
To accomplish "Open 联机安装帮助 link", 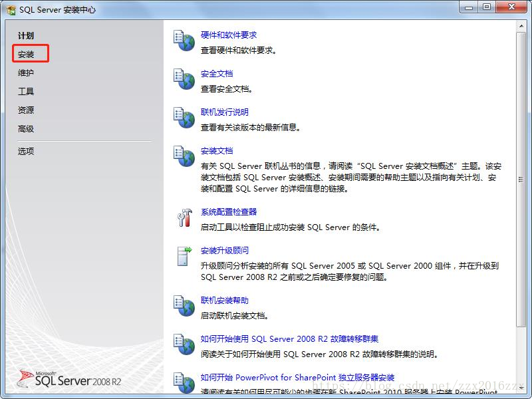I will [225, 301].
